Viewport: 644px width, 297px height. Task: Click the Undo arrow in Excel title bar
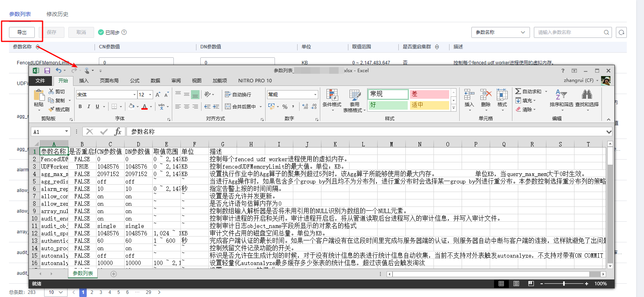click(x=58, y=71)
